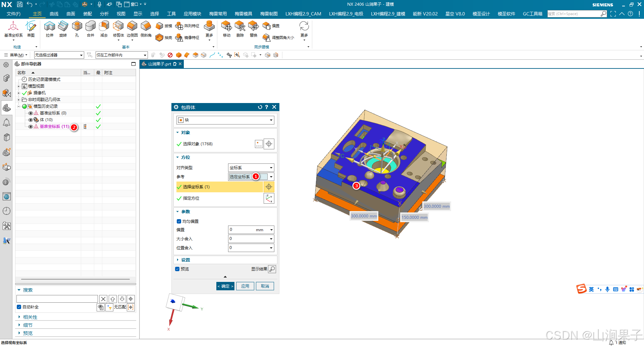
Task: Open the Offset Region (偏置) tool
Action: 267,26
